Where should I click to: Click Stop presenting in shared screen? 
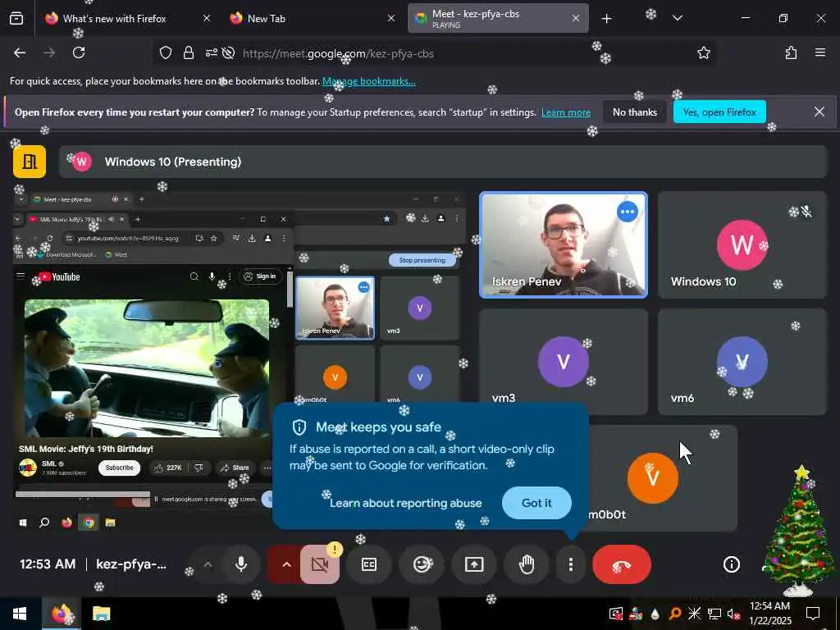coord(422,260)
